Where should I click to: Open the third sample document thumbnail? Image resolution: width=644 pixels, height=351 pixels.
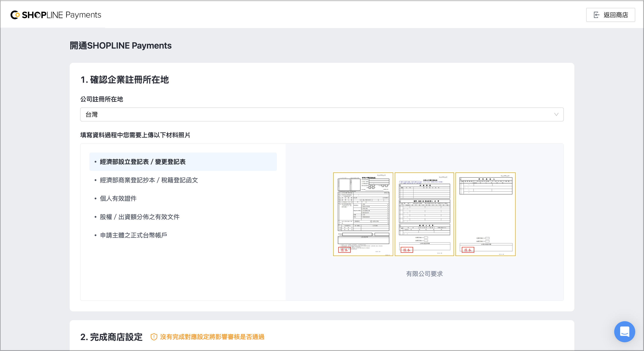(485, 214)
